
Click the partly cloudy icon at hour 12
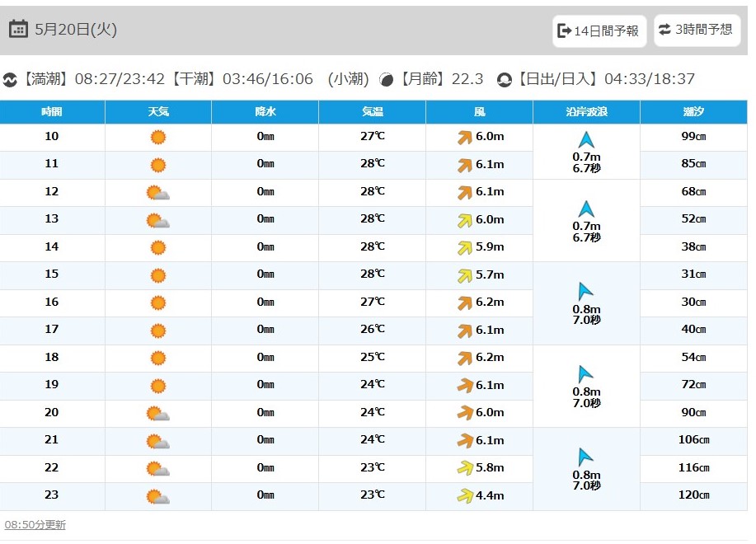pyautogui.click(x=158, y=193)
